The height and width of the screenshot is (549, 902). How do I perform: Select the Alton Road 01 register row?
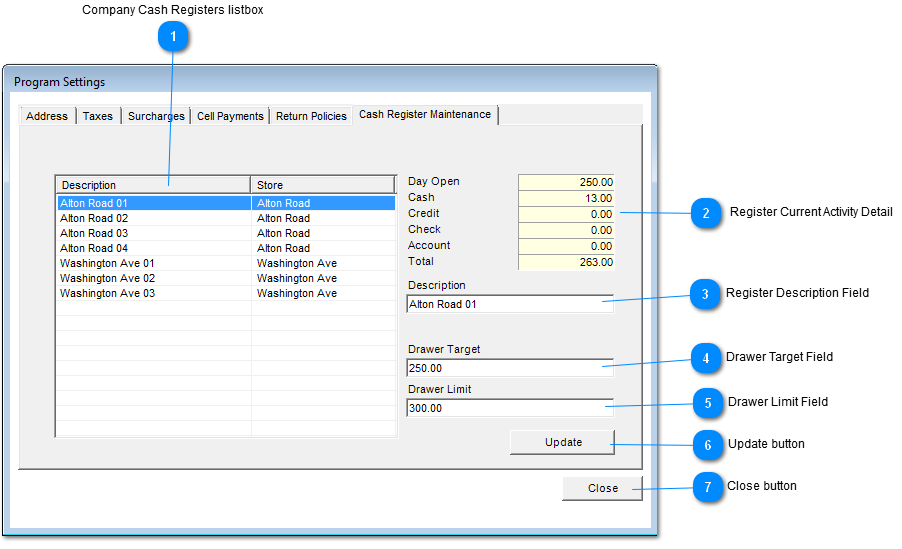pyautogui.click(x=226, y=203)
